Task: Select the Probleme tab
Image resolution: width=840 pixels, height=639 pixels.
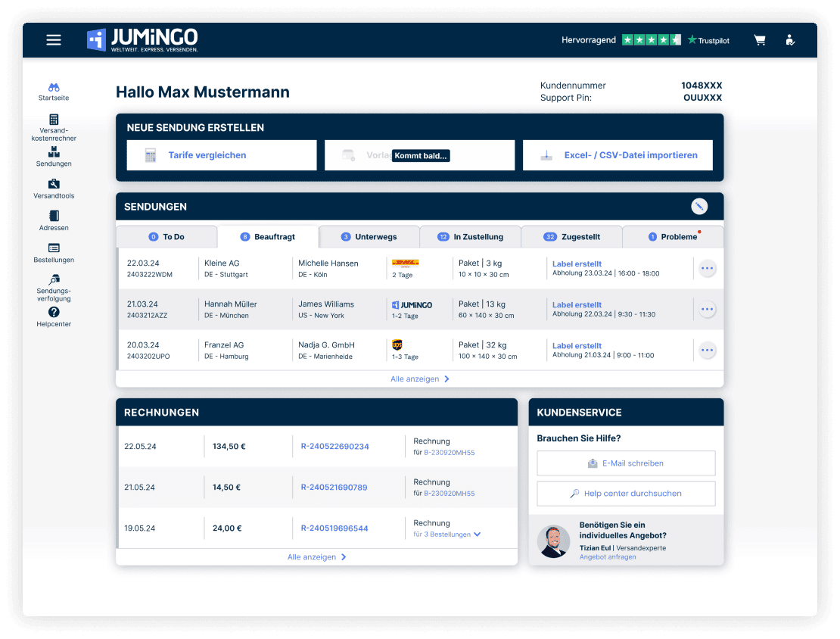Action: 673,237
